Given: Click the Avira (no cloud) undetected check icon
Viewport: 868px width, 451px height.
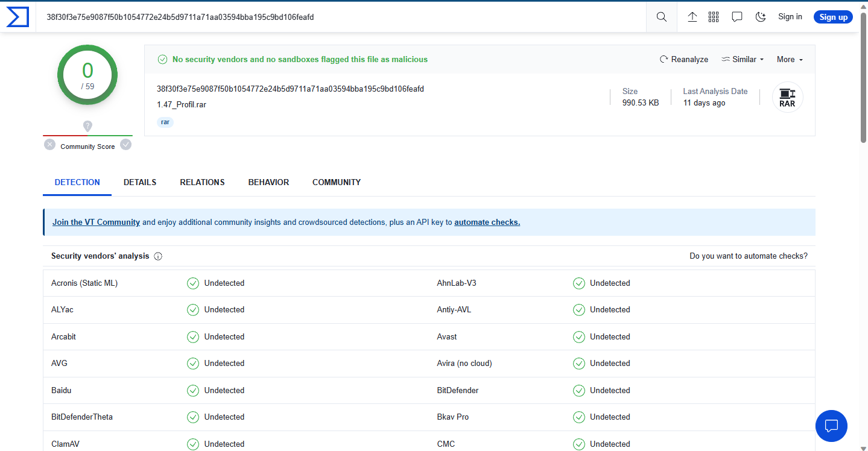Looking at the screenshot, I should tap(579, 364).
